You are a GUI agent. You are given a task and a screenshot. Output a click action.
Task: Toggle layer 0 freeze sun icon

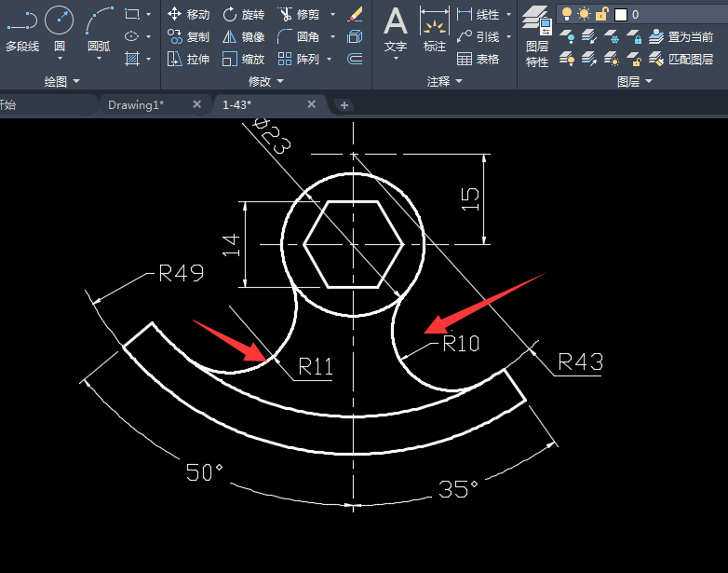584,14
